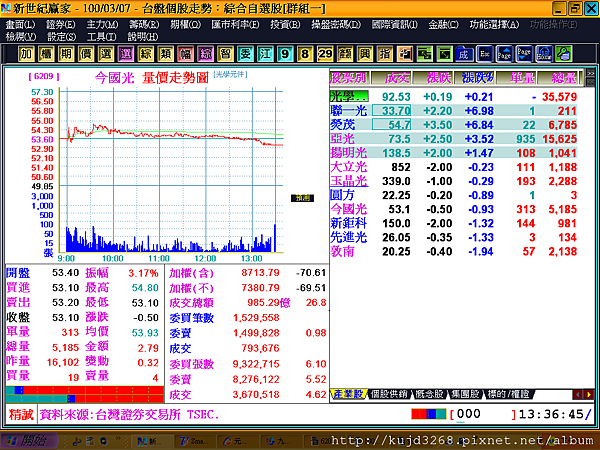Click the Page Down toolbar icon

[x=524, y=54]
